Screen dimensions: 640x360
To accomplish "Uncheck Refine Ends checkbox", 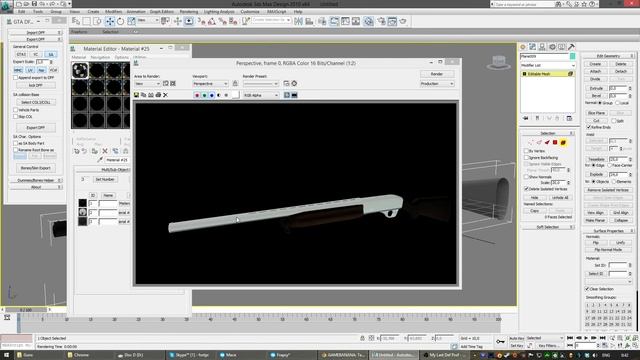I will [x=589, y=127].
